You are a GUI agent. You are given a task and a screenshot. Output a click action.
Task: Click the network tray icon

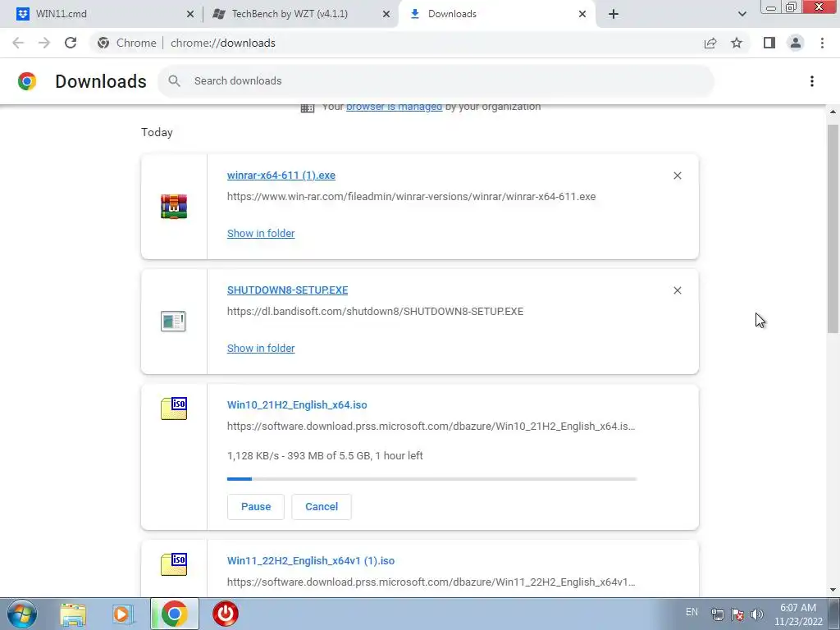pyautogui.click(x=717, y=614)
